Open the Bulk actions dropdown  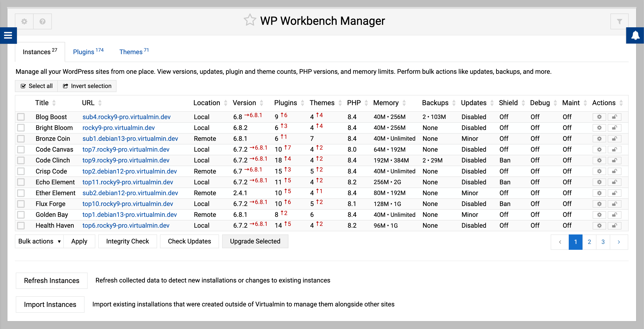pos(39,241)
